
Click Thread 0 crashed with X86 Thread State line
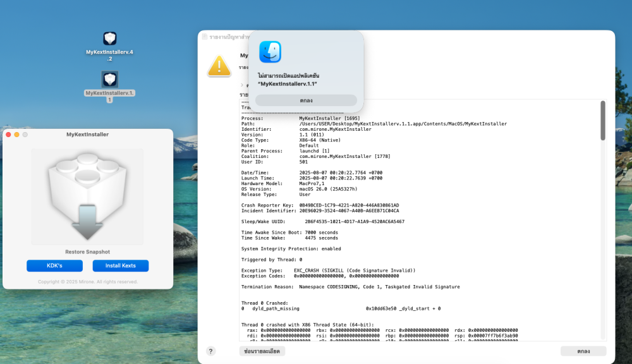click(308, 325)
